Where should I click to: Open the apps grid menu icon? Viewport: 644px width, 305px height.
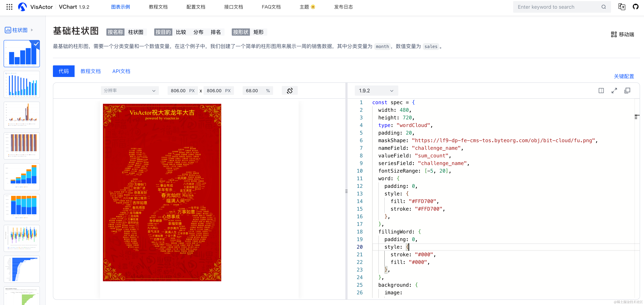pos(9,7)
